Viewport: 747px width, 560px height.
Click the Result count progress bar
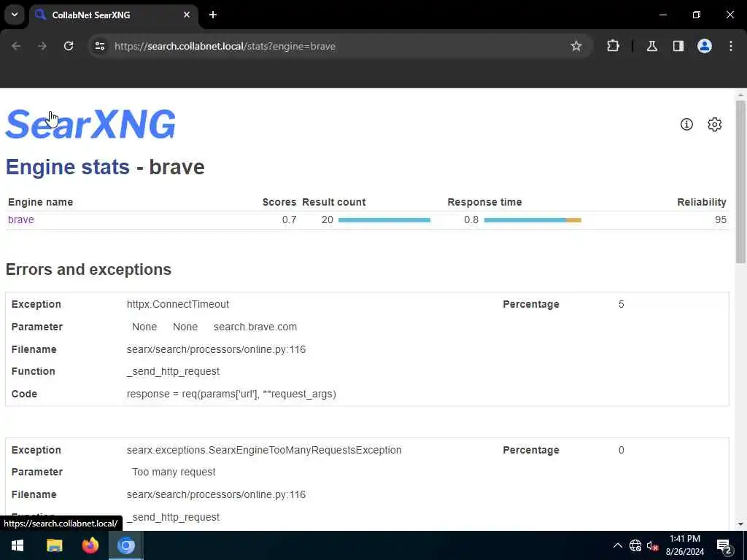click(384, 220)
